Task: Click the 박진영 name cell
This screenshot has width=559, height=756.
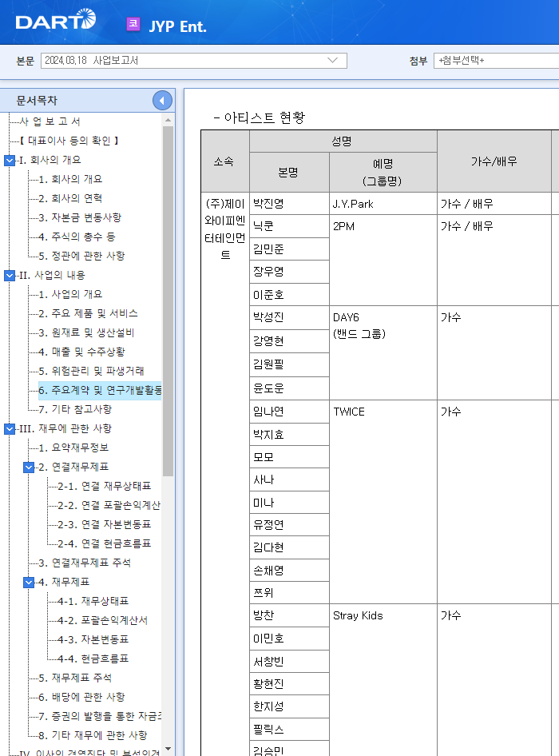Action: coord(289,204)
